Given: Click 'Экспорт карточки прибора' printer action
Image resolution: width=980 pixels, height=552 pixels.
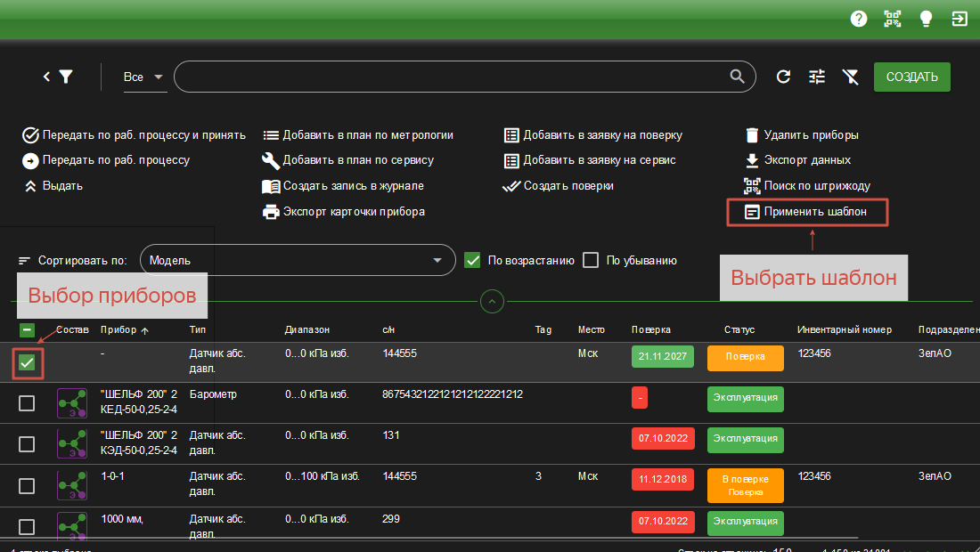Looking at the screenshot, I should pos(344,212).
